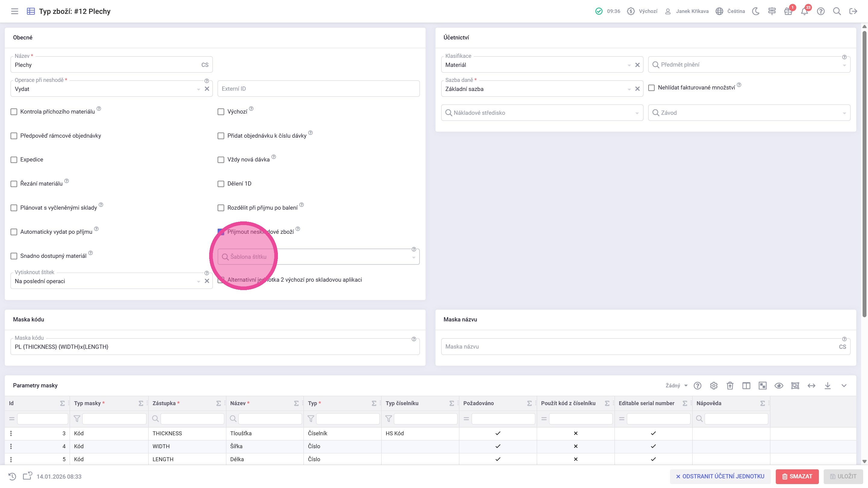Click into the Externí ID field

coord(319,89)
